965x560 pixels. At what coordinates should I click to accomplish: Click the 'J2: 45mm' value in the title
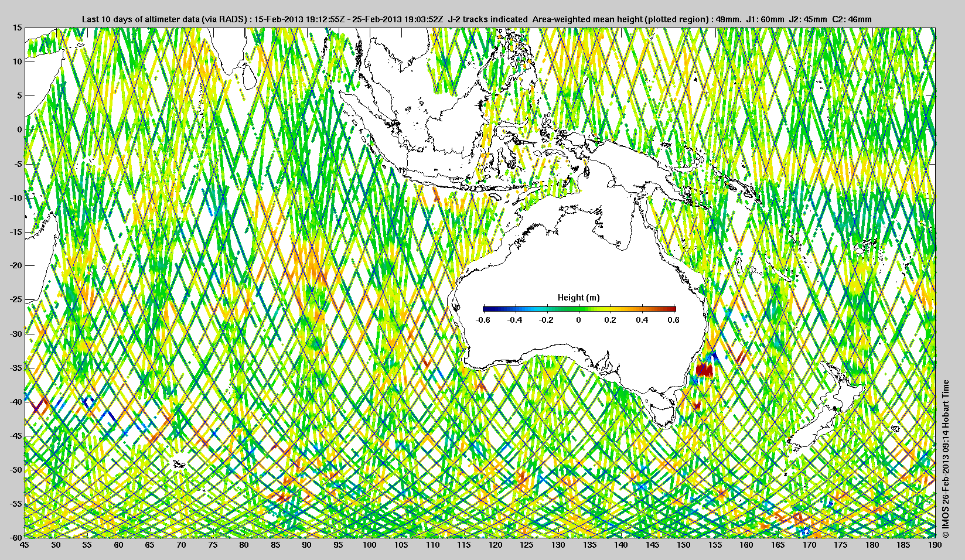[x=809, y=19]
